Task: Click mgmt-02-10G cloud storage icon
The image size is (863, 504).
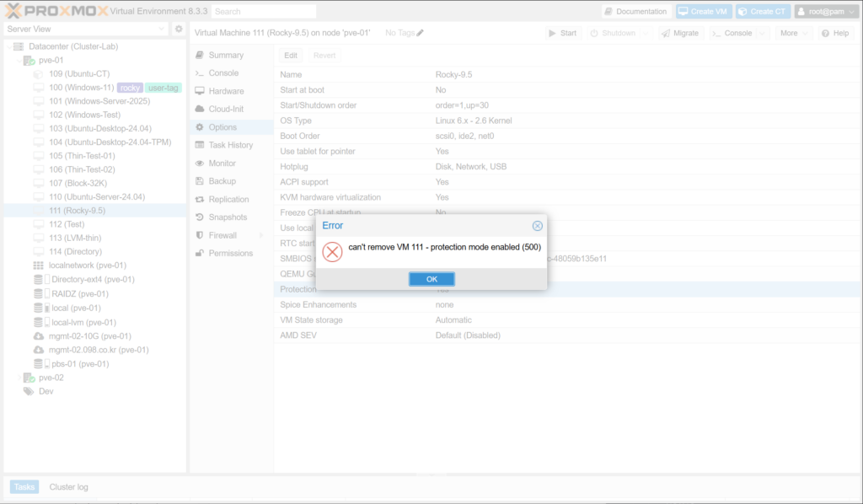Action: pos(38,335)
